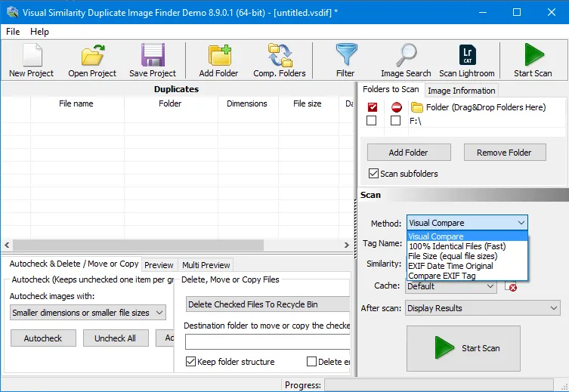This screenshot has height=392, width=569.
Task: Click large Start Scan button in Scan panel
Action: pos(463,348)
